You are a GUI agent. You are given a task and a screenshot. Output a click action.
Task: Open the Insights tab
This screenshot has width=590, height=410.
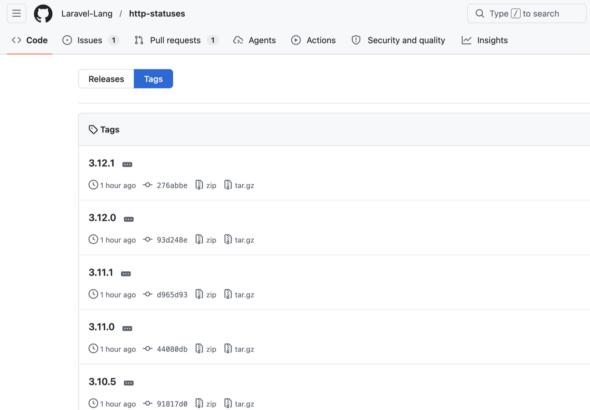pos(485,40)
